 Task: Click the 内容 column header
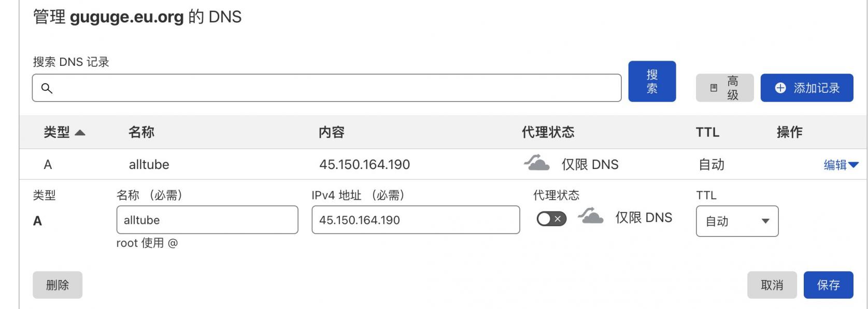[331, 132]
